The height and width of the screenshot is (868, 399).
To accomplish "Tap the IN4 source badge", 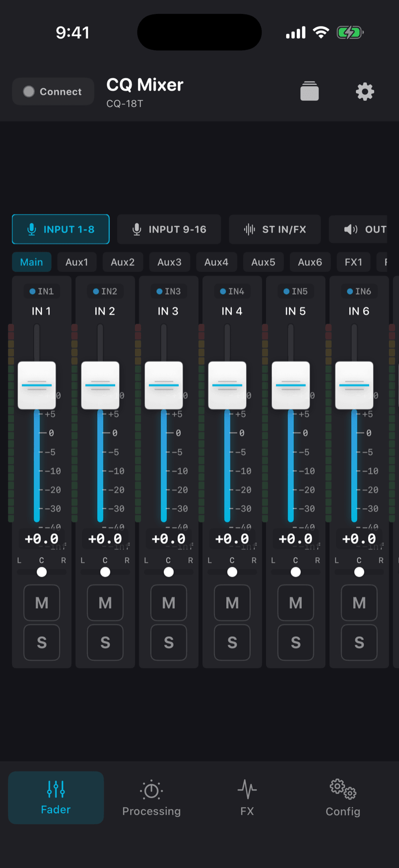I will [232, 291].
